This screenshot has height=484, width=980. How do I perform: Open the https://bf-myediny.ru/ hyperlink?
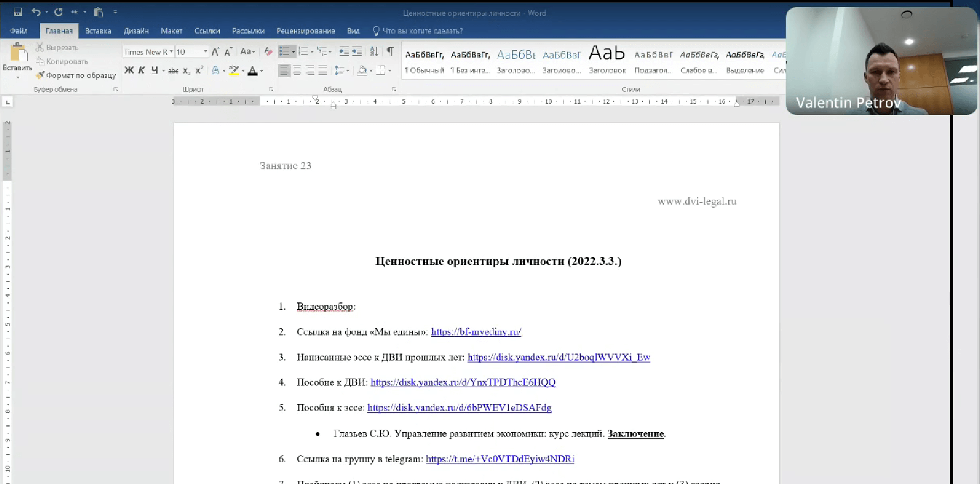point(475,331)
